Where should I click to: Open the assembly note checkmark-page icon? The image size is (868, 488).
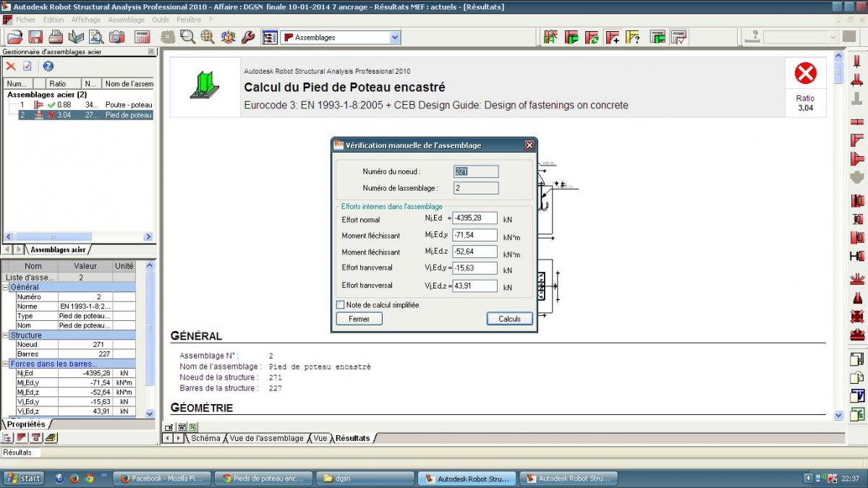click(27, 66)
